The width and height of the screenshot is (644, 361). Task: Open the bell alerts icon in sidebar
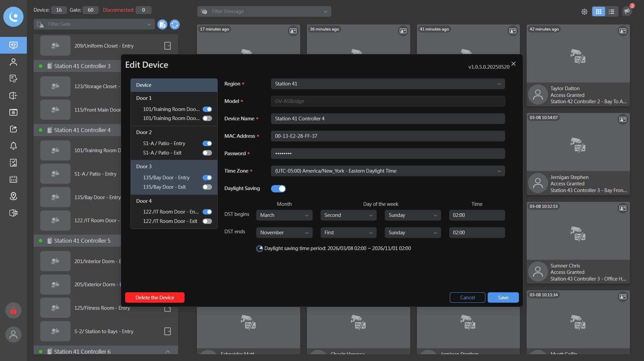click(13, 146)
